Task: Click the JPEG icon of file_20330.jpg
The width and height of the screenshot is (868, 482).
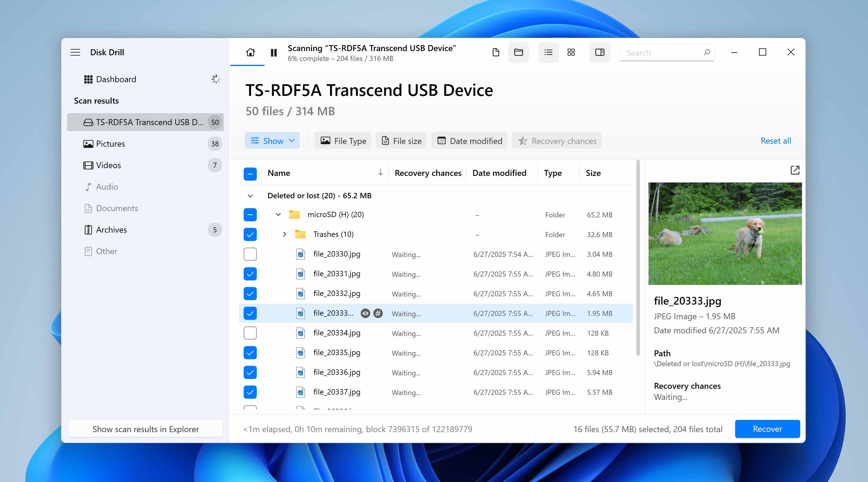Action: click(x=300, y=254)
